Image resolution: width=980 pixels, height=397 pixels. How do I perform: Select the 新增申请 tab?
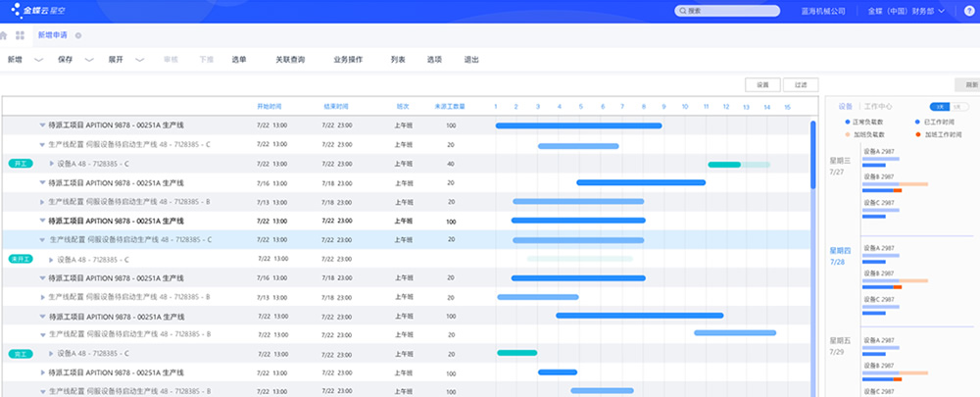click(x=53, y=35)
